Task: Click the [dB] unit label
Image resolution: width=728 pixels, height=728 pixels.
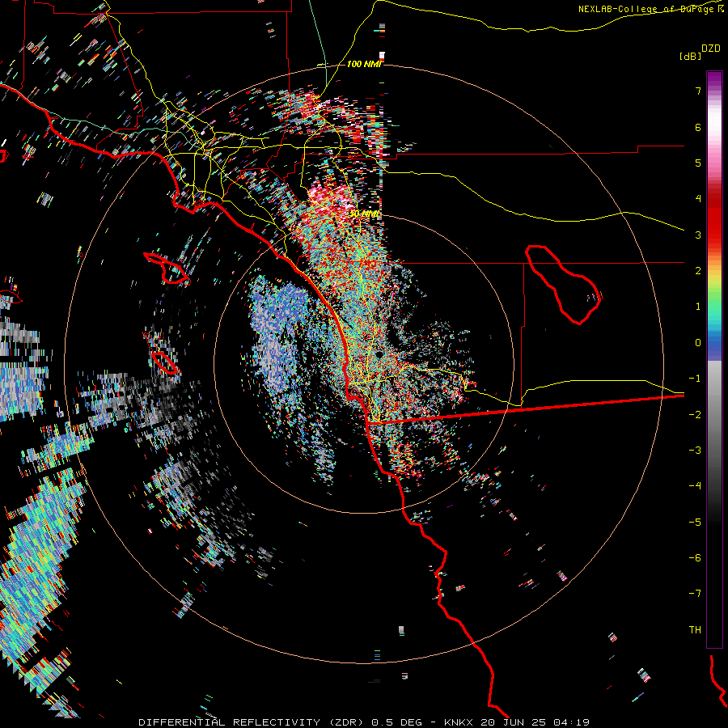Action: [690, 57]
